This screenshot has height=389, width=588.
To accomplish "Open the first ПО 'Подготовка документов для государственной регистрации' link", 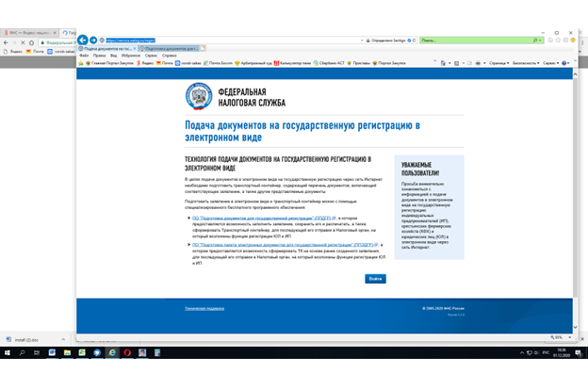I will 261,219.
